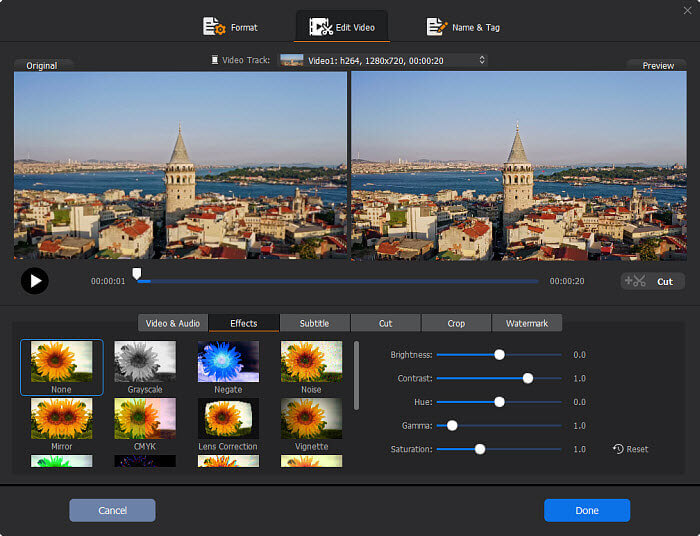Click the effects list scrollbar
This screenshot has height=536, width=700.
[356, 375]
